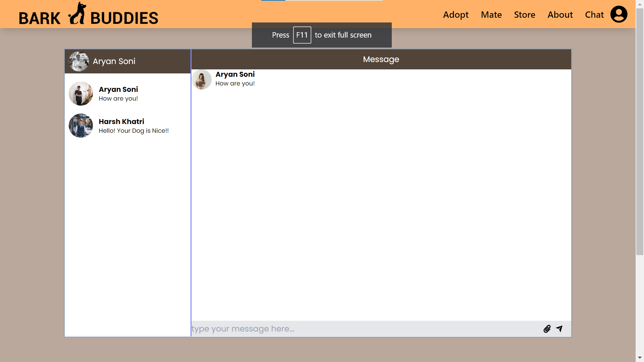This screenshot has width=644, height=362.
Task: Click the scrollbar down arrow
Action: 640,358
